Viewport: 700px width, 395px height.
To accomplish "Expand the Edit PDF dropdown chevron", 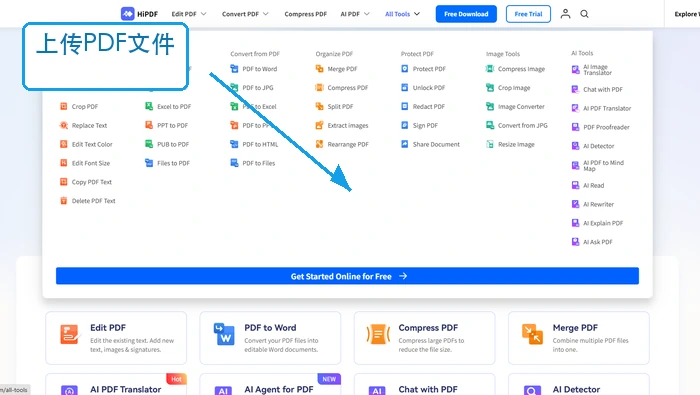I will click(204, 14).
